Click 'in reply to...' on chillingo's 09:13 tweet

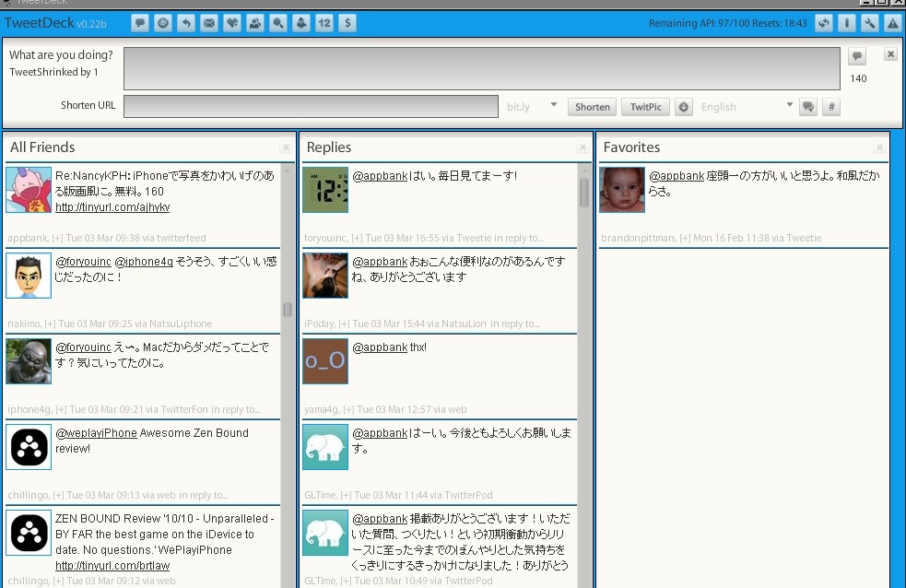point(204,496)
